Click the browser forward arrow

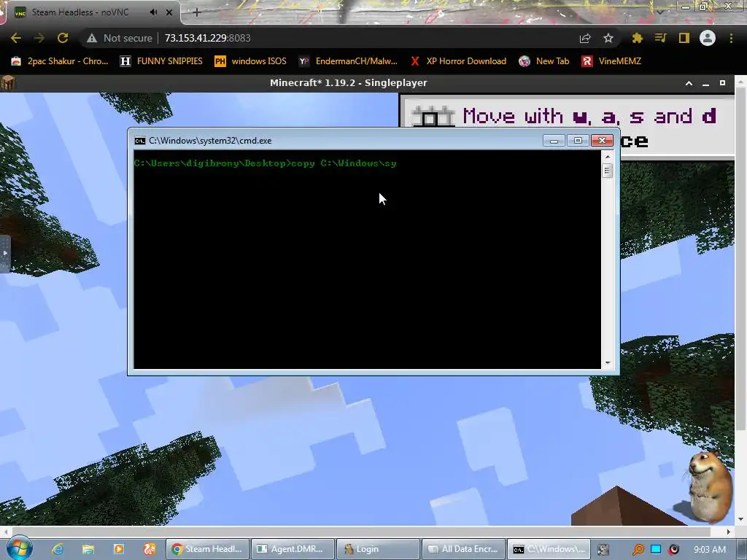39,38
